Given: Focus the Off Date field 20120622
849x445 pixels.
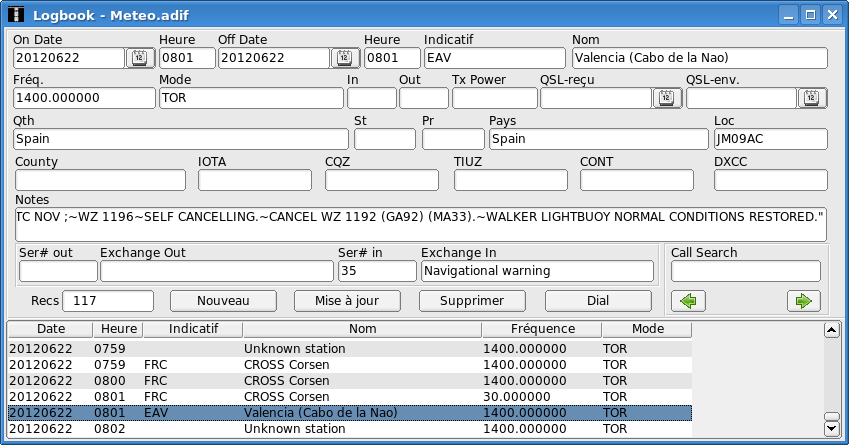Looking at the screenshot, I should 274,58.
